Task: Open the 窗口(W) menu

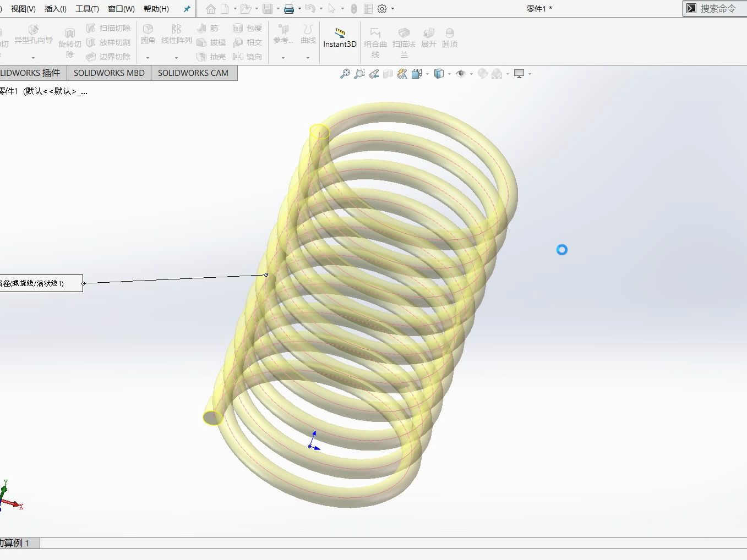Action: (121, 9)
